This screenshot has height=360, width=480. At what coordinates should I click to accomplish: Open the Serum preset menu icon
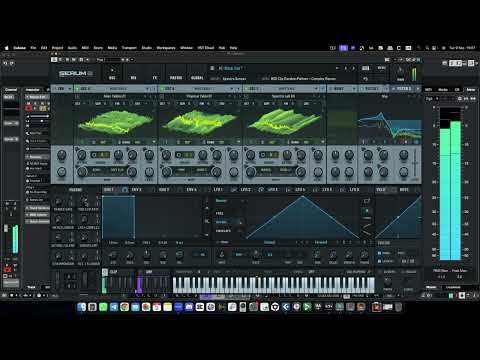(x=212, y=68)
